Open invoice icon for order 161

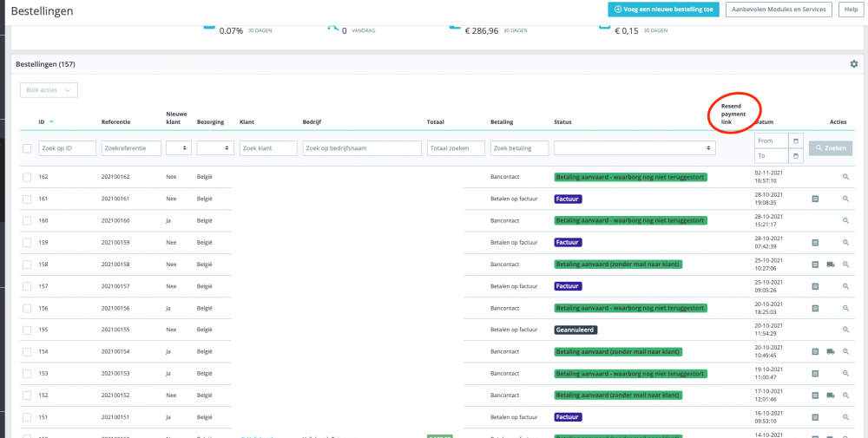(x=815, y=199)
